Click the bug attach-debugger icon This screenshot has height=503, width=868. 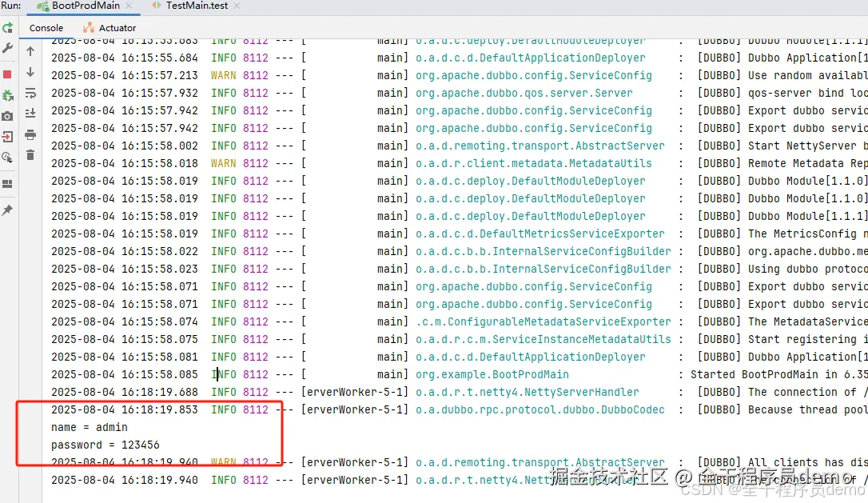7,95
